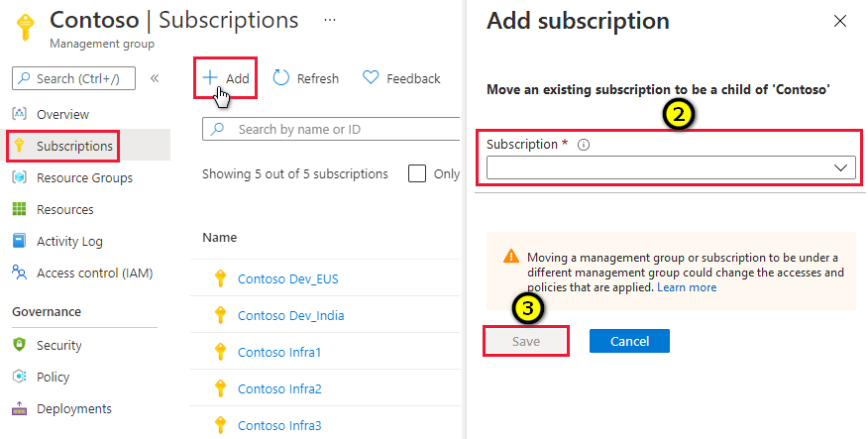Open the Contoso Dev_EUS subscription link
The height and width of the screenshot is (439, 868).
pyautogui.click(x=287, y=278)
